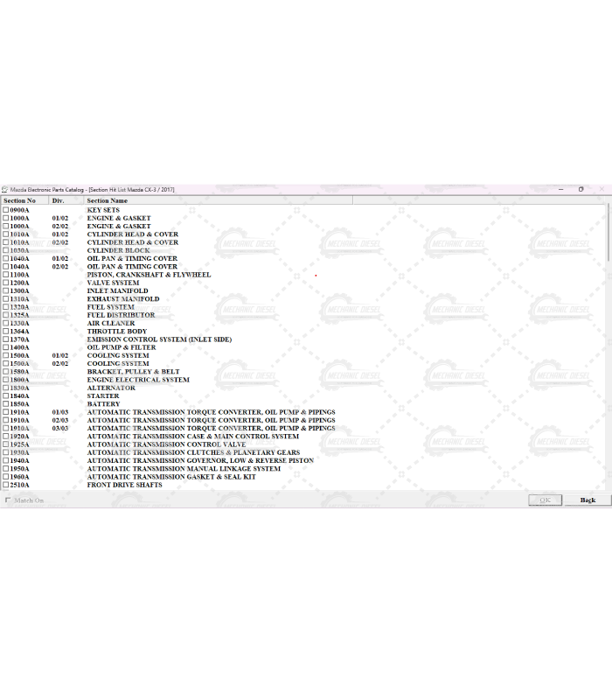Click the restore window button in title bar
The image size is (612, 700).
tap(581, 189)
